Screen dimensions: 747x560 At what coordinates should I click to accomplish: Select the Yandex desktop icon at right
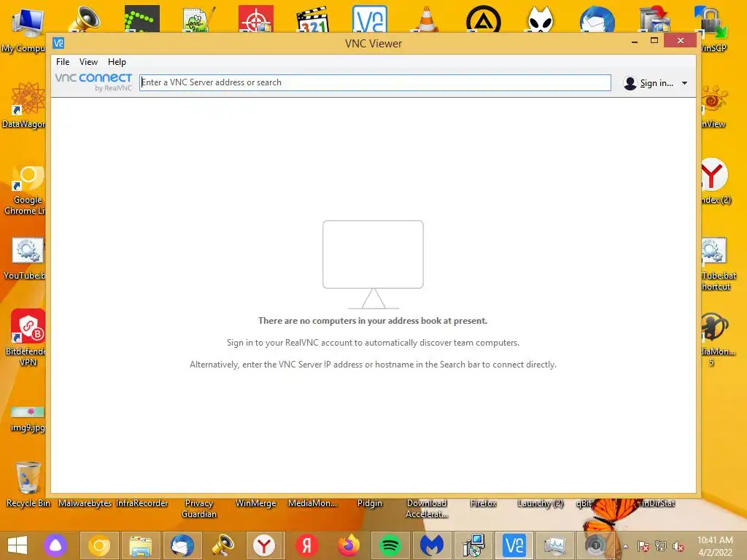[715, 181]
